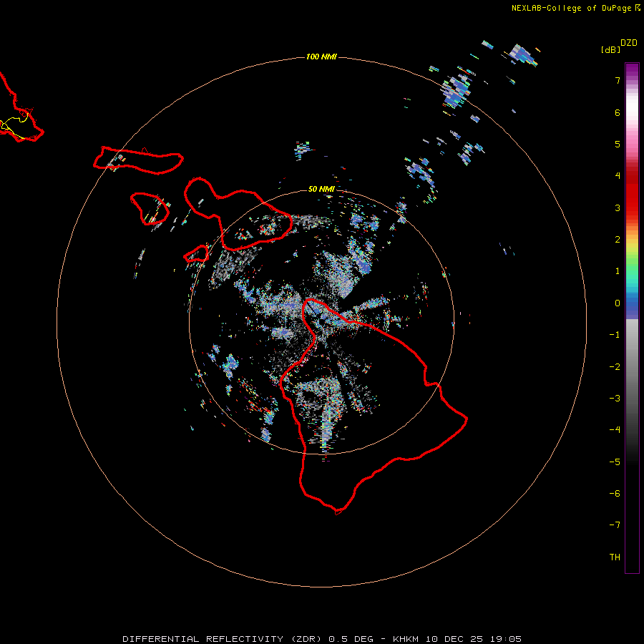644x644 pixels.
Task: Click the "50 NMI" range ring label
Action: point(321,189)
